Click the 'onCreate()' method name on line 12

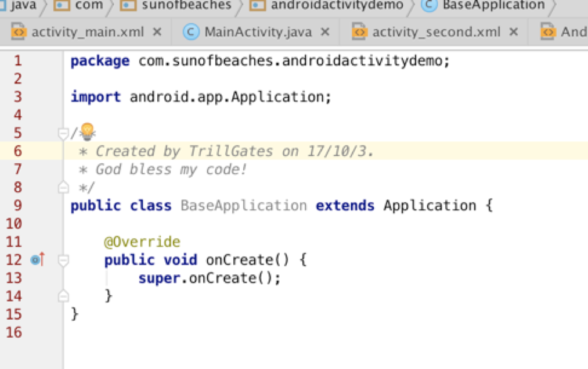[247, 260]
